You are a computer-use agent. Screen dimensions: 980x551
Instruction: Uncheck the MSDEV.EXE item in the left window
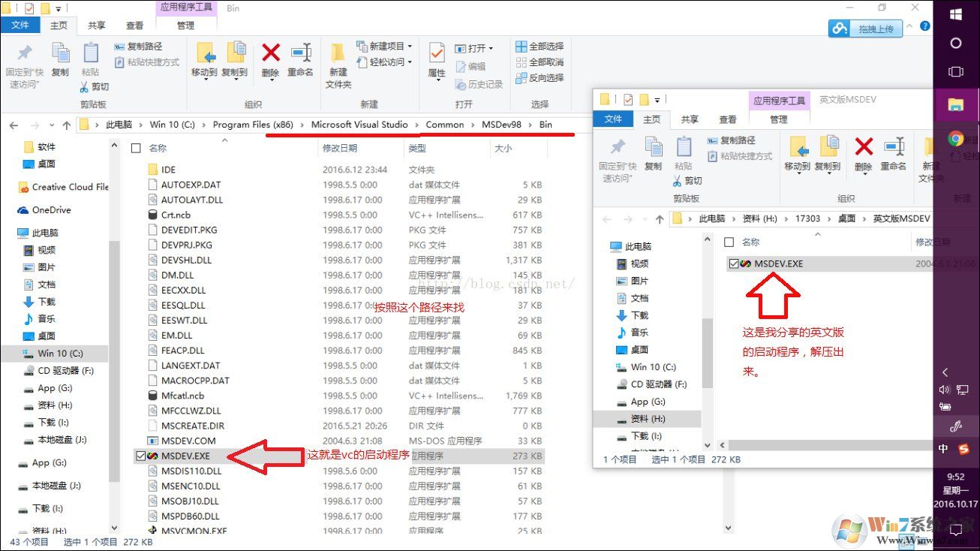click(x=140, y=455)
